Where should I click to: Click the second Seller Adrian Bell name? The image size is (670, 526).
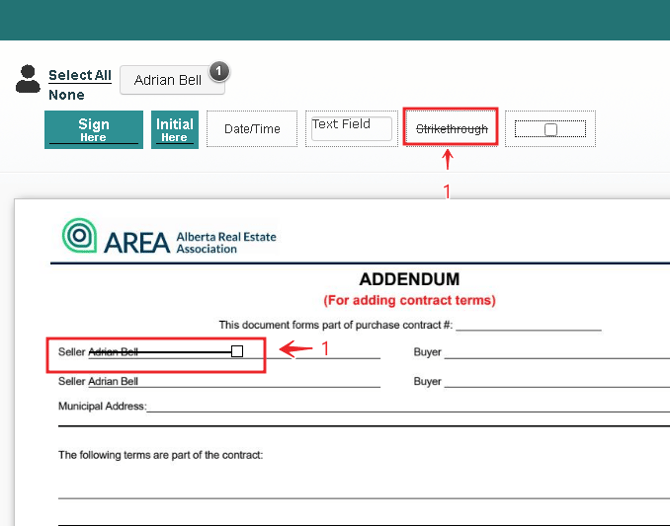click(x=113, y=381)
